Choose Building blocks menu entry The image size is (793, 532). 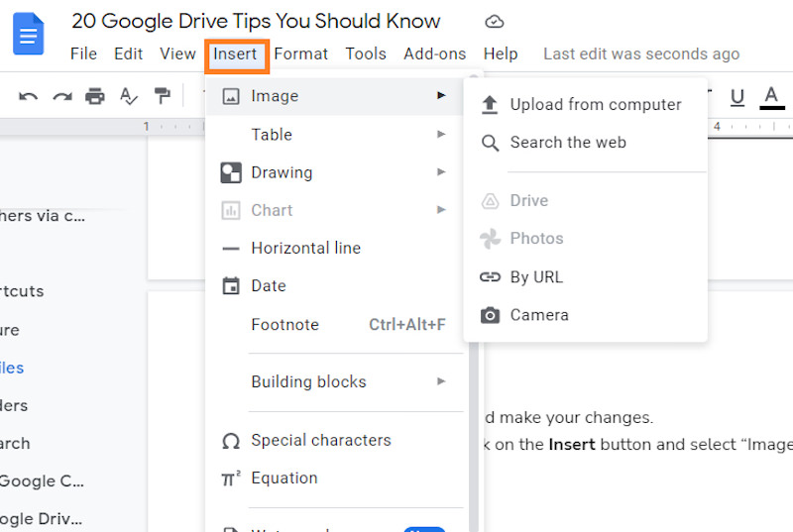pos(335,382)
